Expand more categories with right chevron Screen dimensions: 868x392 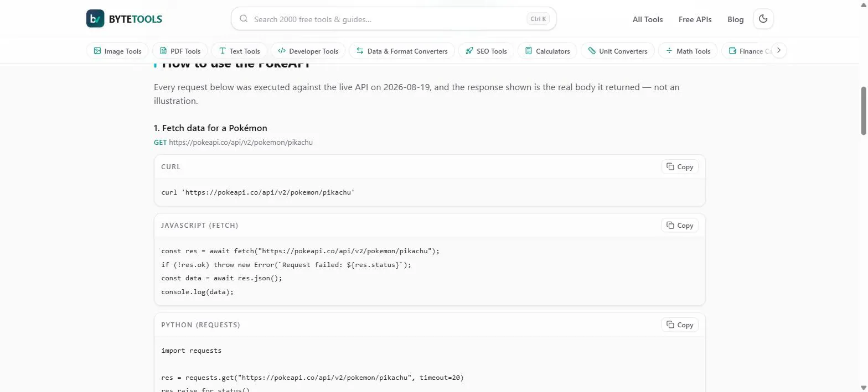pyautogui.click(x=779, y=50)
